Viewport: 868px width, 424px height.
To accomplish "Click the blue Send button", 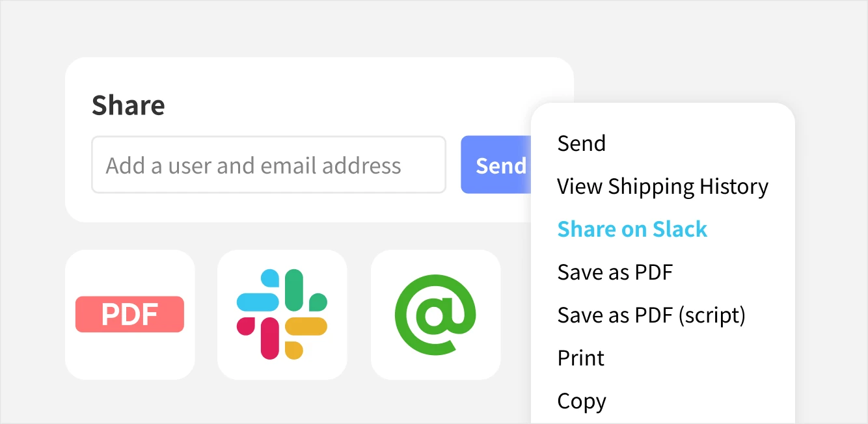I will [x=496, y=165].
